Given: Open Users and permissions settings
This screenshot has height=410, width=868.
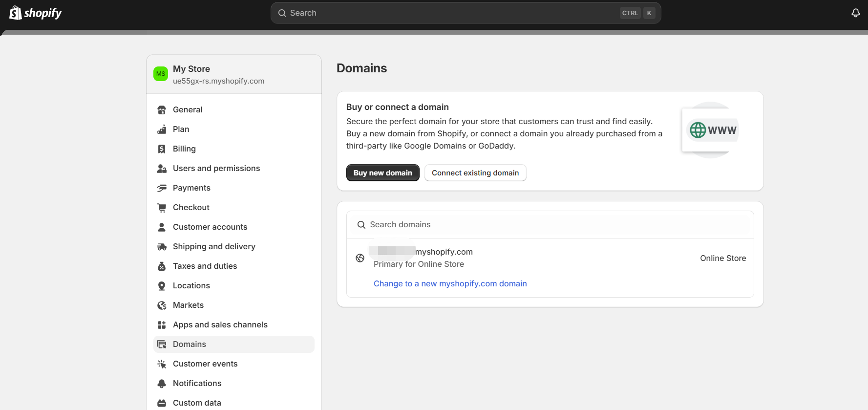Looking at the screenshot, I should [216, 168].
